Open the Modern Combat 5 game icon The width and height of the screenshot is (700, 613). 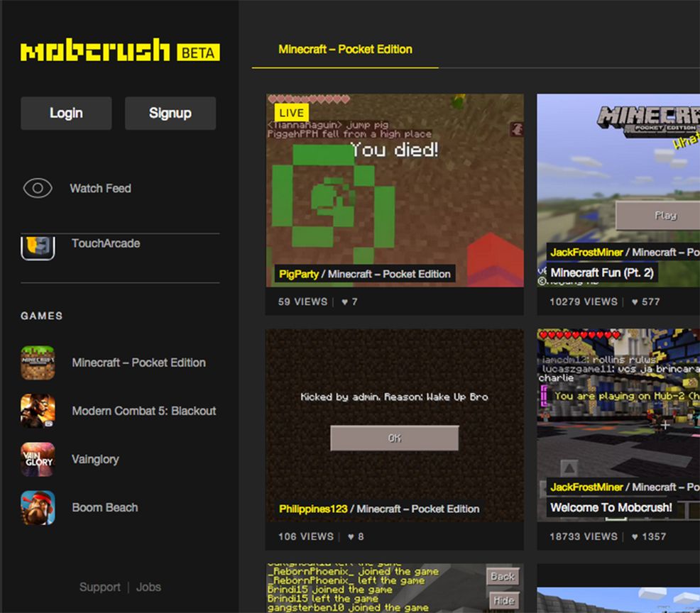(38, 411)
